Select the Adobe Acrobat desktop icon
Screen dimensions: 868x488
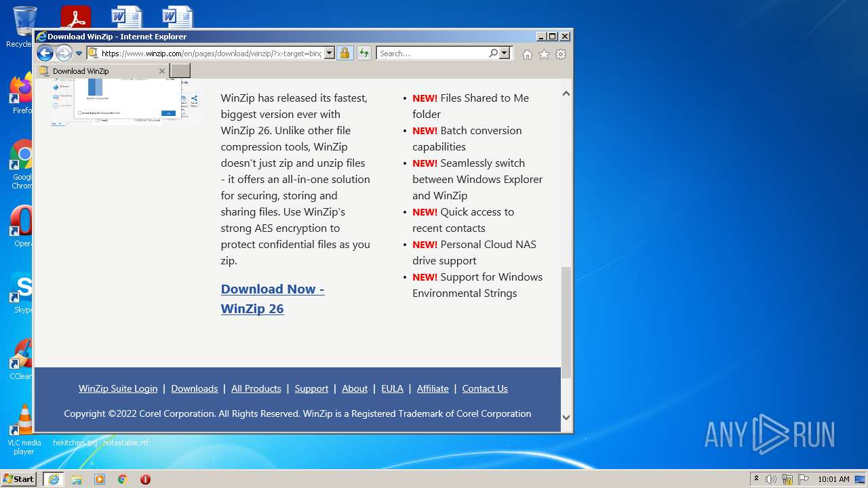pyautogui.click(x=75, y=17)
